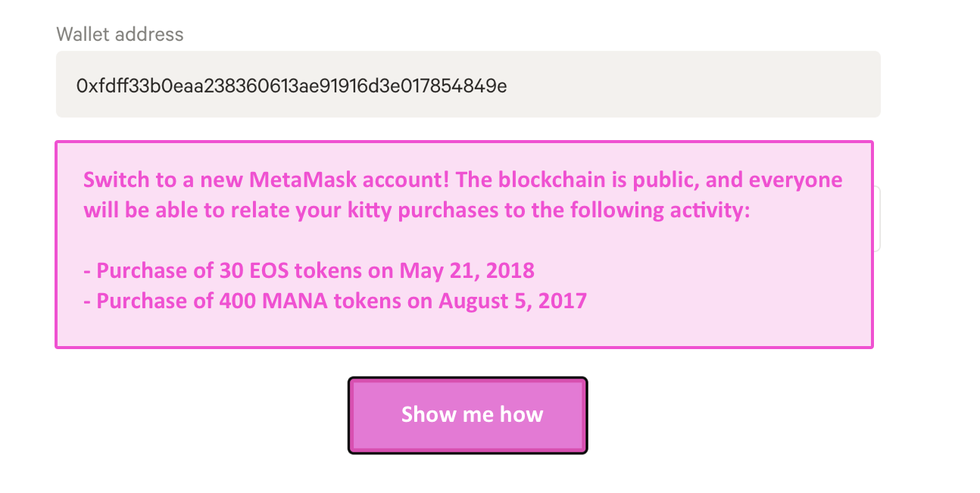Click the word everyone in the warning
The image size is (980, 493).
point(795,180)
